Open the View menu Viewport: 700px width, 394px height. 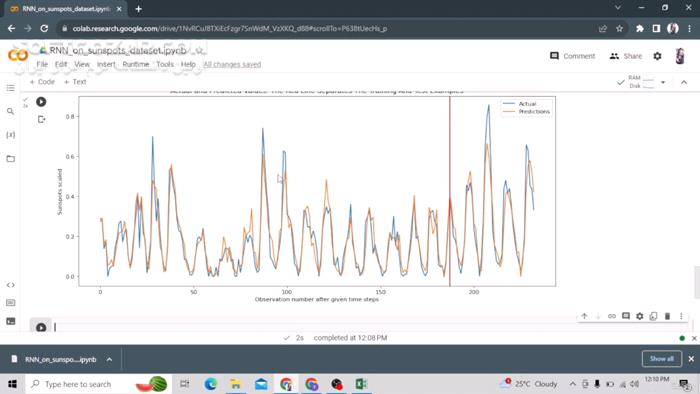pos(82,64)
